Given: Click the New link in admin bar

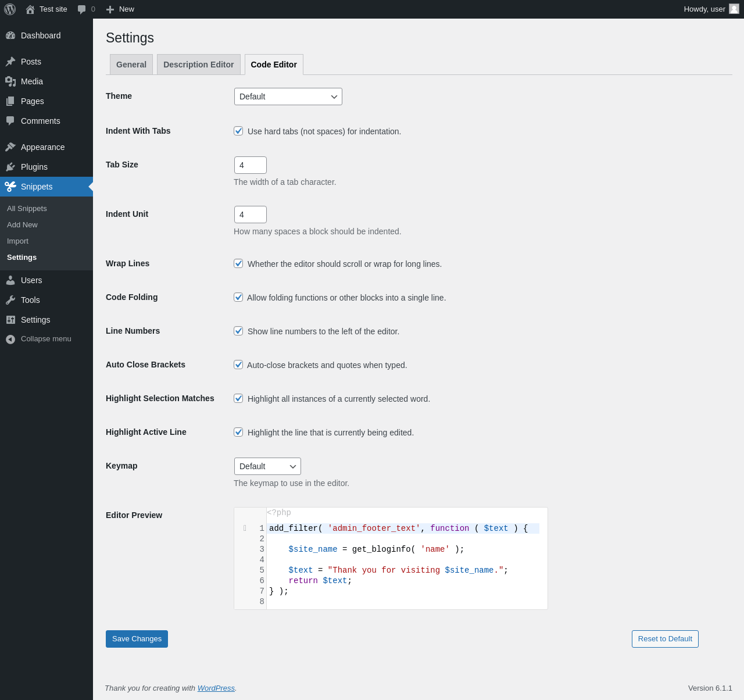Looking at the screenshot, I should (x=120, y=9).
